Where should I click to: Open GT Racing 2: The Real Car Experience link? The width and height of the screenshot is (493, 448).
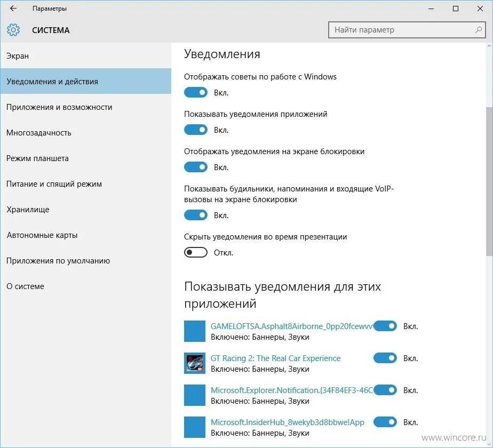(x=275, y=358)
